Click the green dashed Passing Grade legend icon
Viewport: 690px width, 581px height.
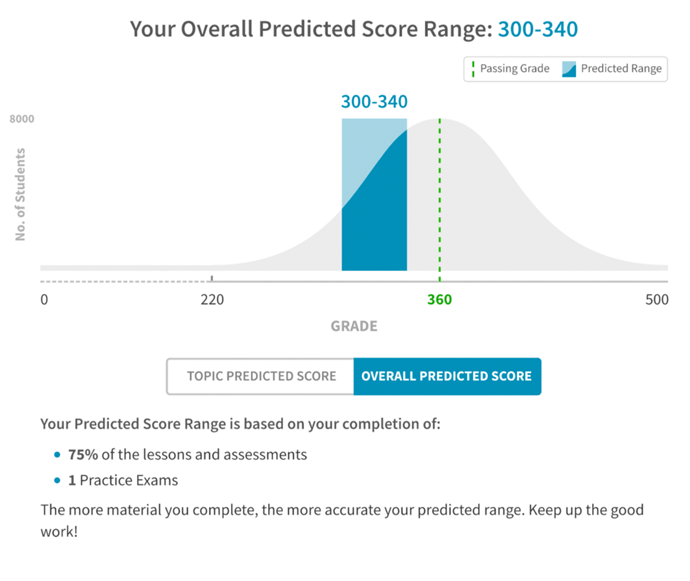click(472, 69)
